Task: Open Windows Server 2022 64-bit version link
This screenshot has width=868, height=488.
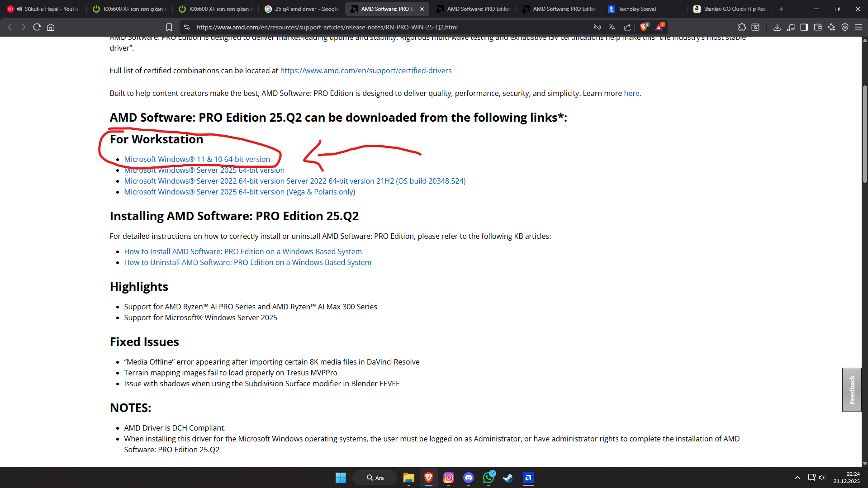Action: [295, 181]
